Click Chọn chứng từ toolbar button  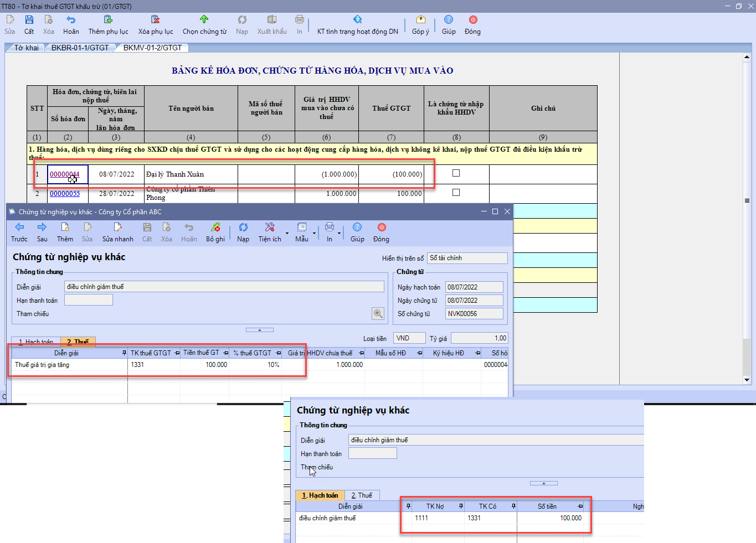point(204,25)
